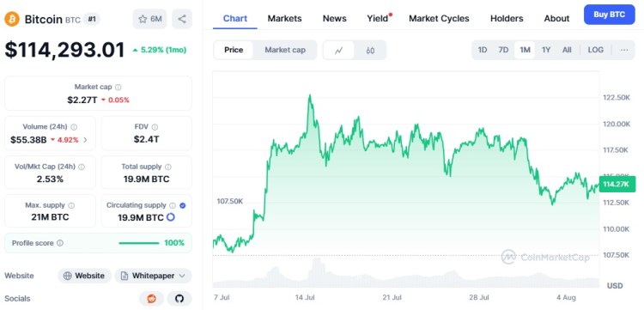
Task: Expand Volume (24h) details chevron
Action: pyautogui.click(x=85, y=140)
